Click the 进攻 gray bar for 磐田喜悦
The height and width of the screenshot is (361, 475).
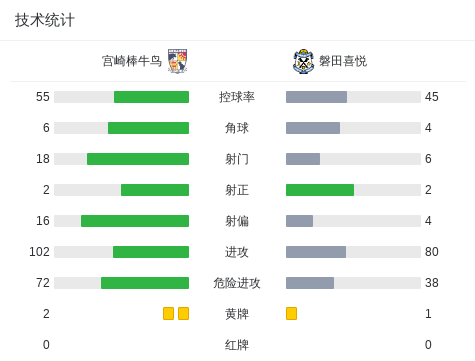pos(316,252)
